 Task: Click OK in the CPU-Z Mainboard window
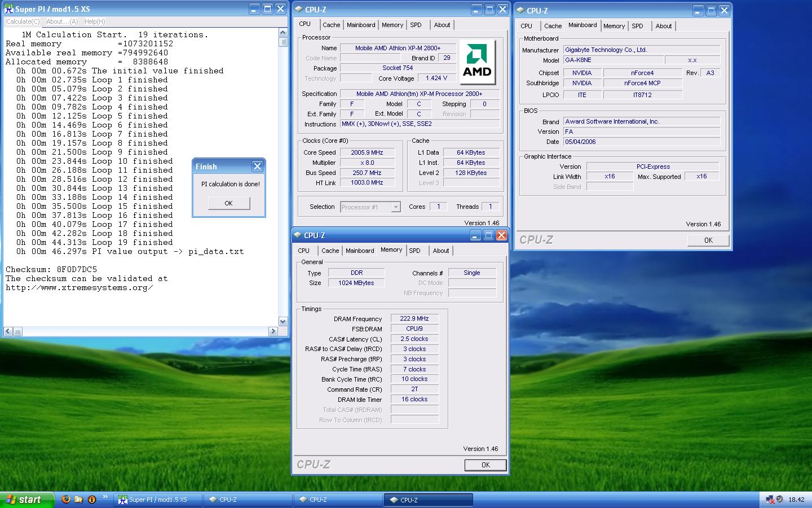tap(708, 240)
